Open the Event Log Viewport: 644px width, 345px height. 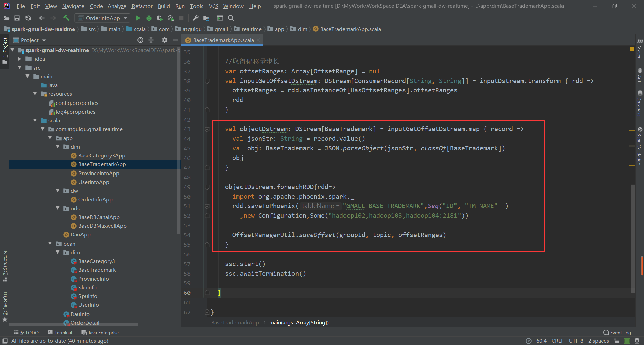click(x=617, y=333)
